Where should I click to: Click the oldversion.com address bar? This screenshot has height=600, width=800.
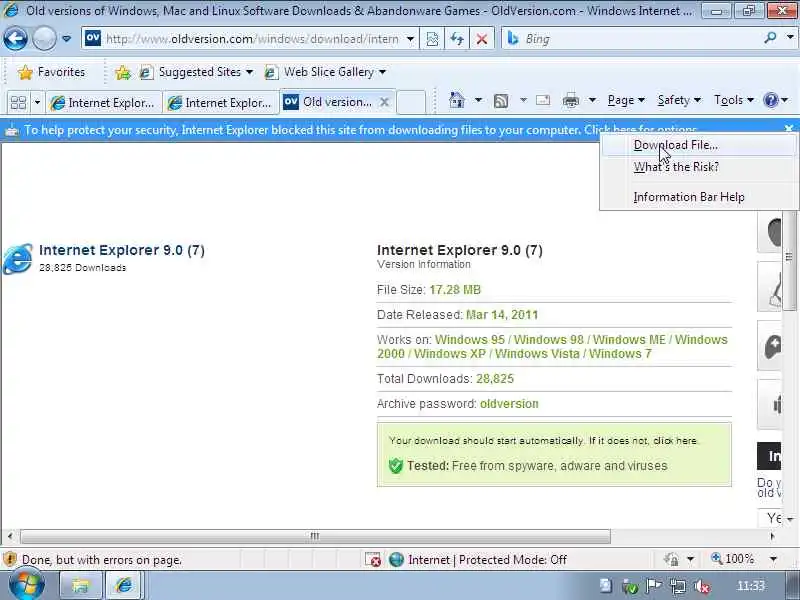pos(249,39)
